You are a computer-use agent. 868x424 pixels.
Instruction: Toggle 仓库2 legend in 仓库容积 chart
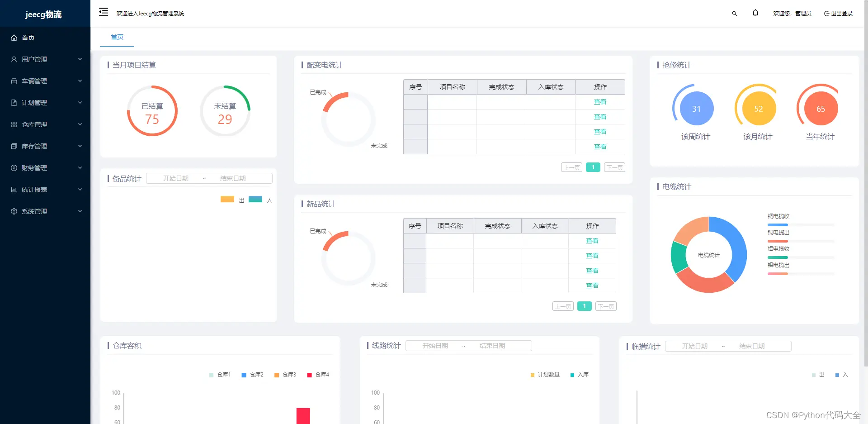coord(253,375)
